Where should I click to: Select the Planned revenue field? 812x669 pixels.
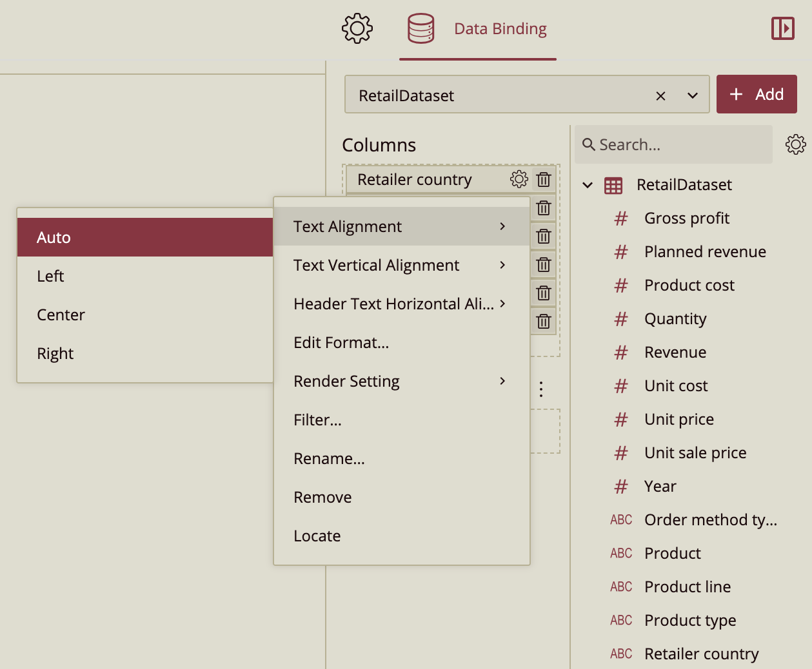[705, 252]
